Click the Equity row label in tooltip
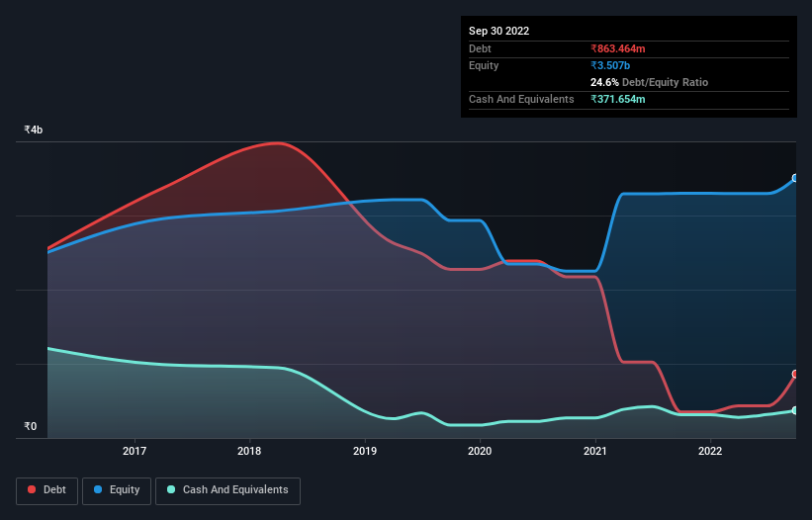This screenshot has width=812, height=520. point(484,65)
